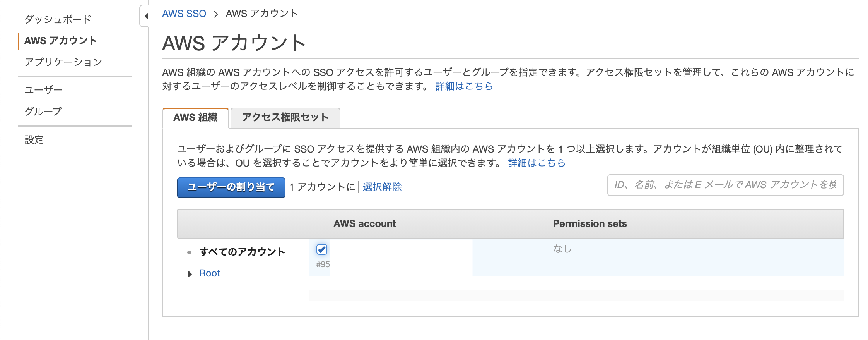Open 詳細はこちら link in page description

click(x=464, y=86)
